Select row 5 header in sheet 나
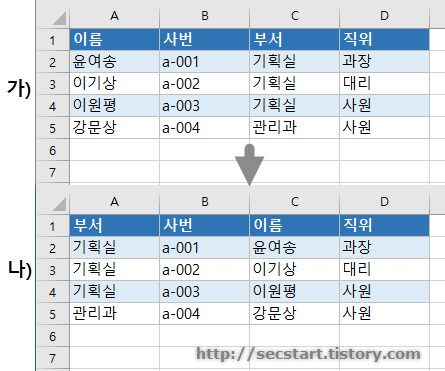 coord(52,314)
